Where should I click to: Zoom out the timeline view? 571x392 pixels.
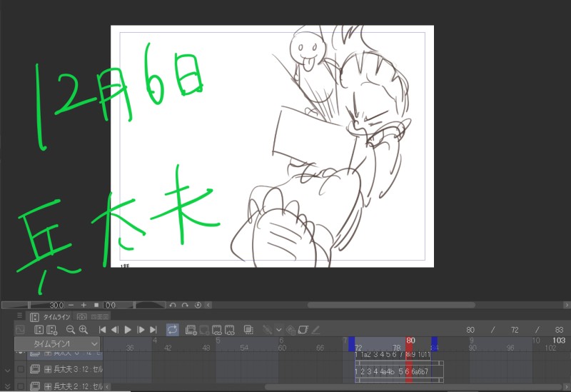tap(70, 330)
